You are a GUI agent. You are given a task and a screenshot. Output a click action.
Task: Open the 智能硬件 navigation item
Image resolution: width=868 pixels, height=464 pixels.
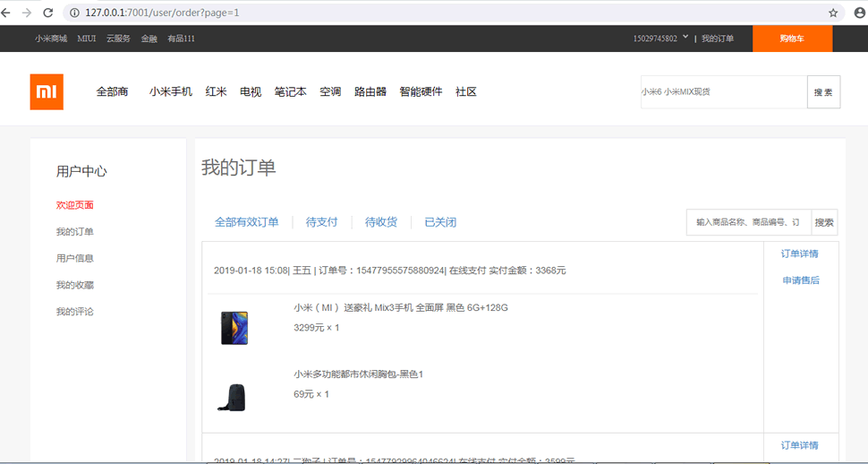421,92
